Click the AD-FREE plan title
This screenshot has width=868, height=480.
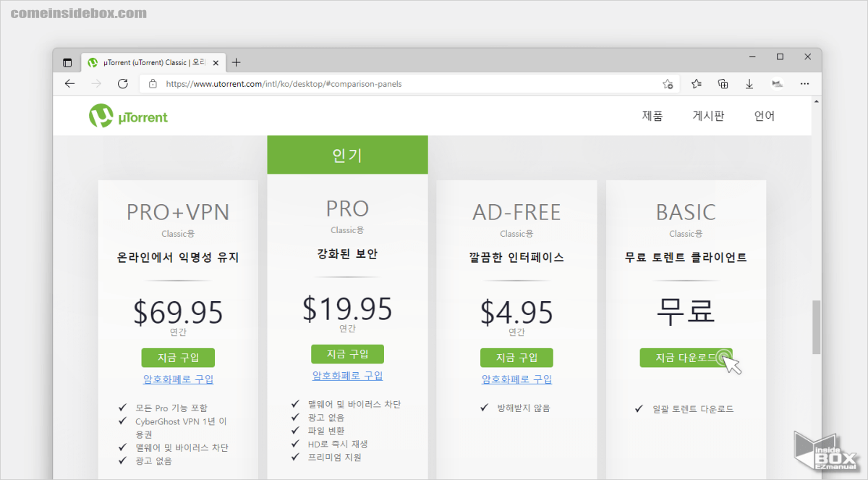pyautogui.click(x=516, y=212)
